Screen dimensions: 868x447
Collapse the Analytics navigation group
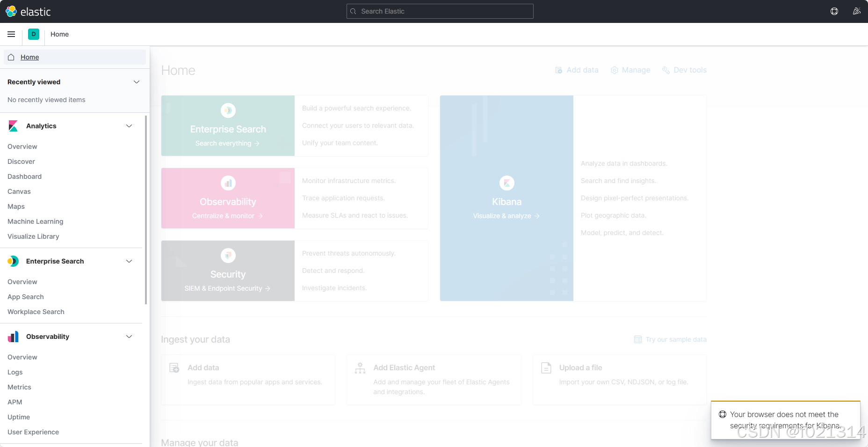pyautogui.click(x=129, y=126)
